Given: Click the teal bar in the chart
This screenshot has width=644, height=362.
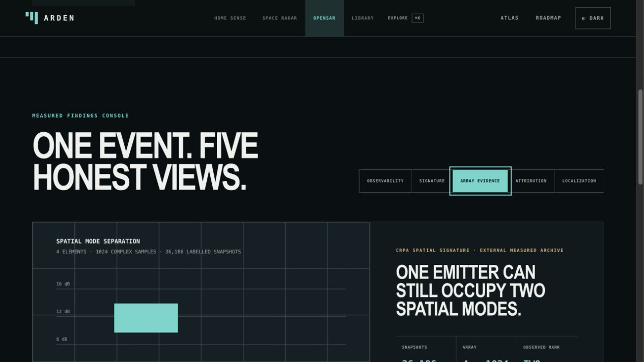Looking at the screenshot, I should point(146,318).
